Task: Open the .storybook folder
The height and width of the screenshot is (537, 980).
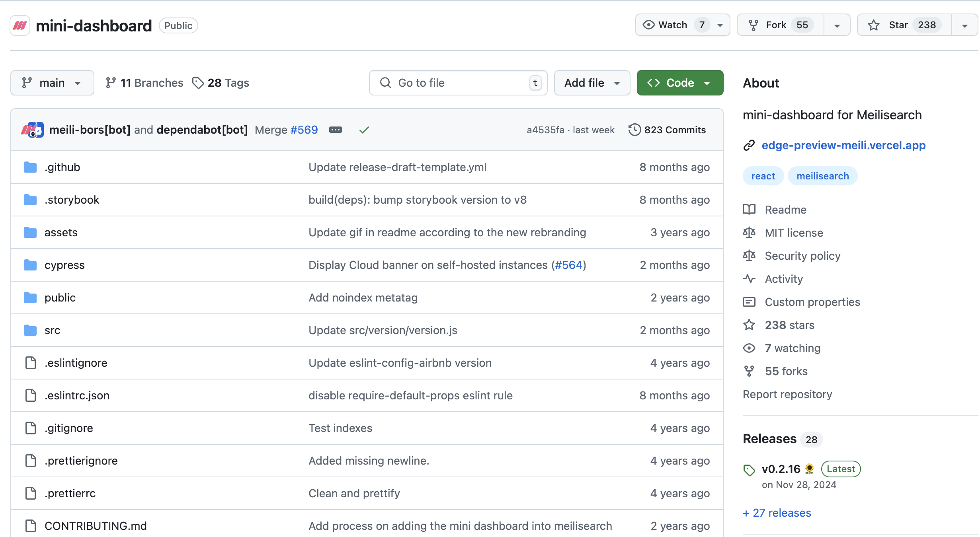Action: pyautogui.click(x=72, y=200)
